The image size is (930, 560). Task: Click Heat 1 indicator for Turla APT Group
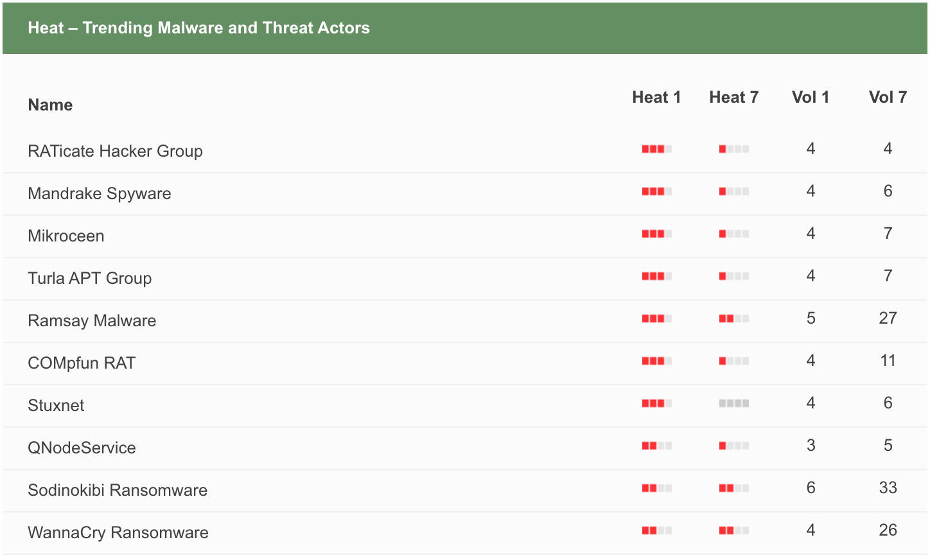coord(657,276)
